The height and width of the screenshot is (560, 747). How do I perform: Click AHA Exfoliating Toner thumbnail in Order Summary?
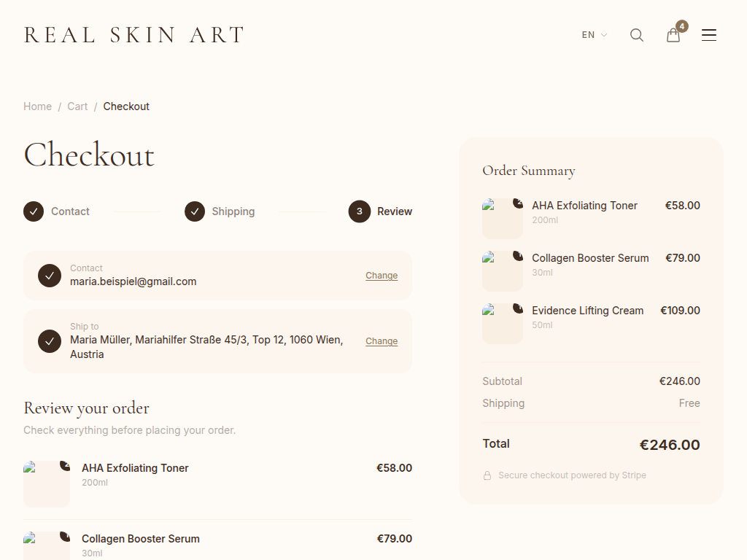pyautogui.click(x=503, y=219)
